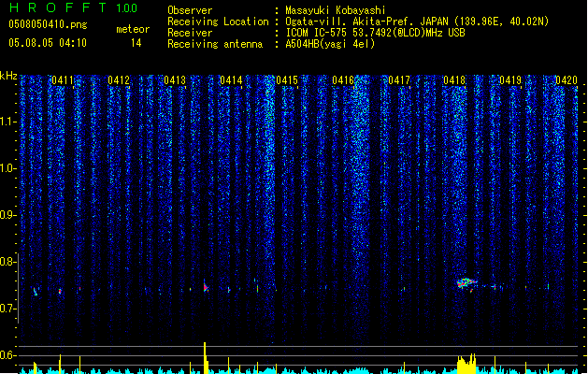Click the date stamp 05.08.05 04:10
Viewport: 588px width, 374px height.
pos(48,43)
